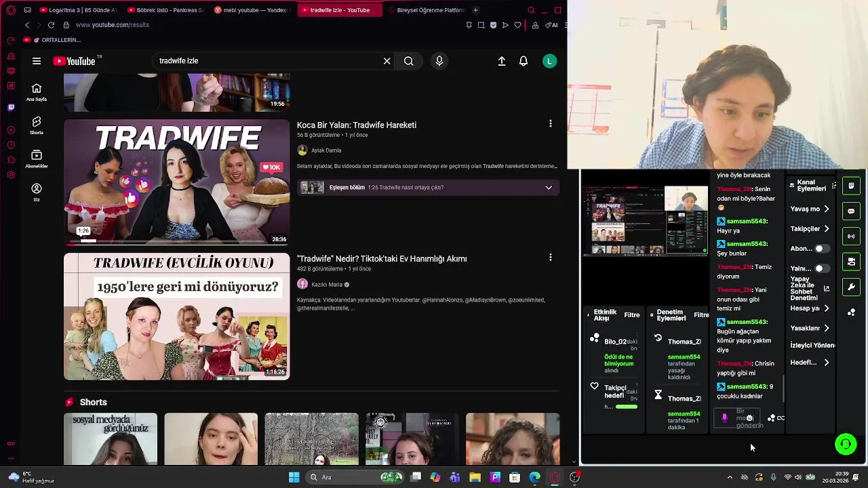The image size is (868, 488).
Task: Add page to favorites with the heart
Action: coord(517,25)
